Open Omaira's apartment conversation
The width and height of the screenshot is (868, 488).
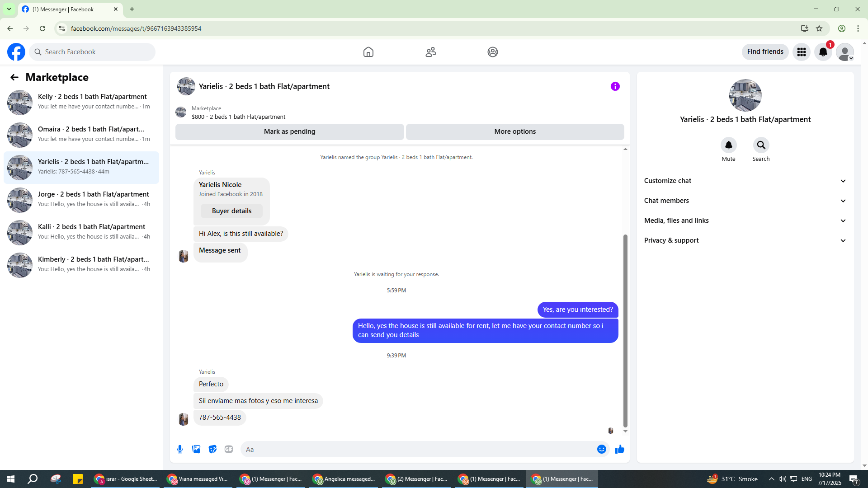[x=81, y=135]
